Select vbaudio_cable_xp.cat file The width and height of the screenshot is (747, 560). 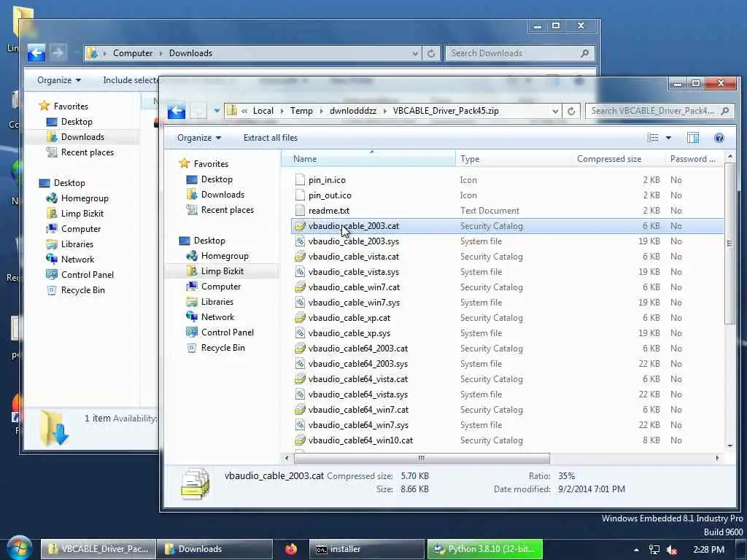point(506,318)
